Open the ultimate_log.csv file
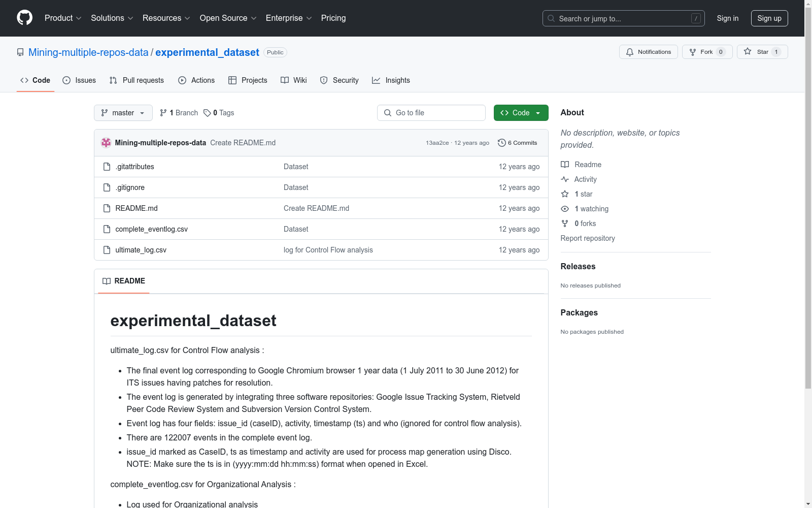Viewport: 812px width, 508px height. [141, 250]
